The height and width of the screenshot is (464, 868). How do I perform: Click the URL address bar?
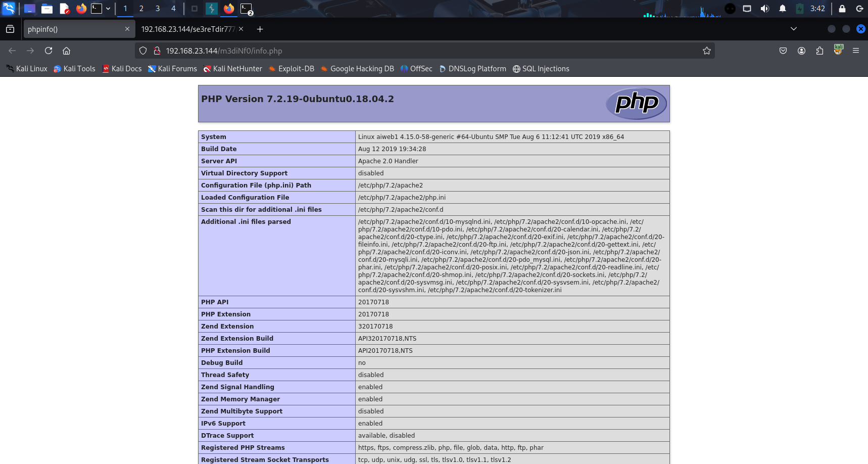(429, 51)
